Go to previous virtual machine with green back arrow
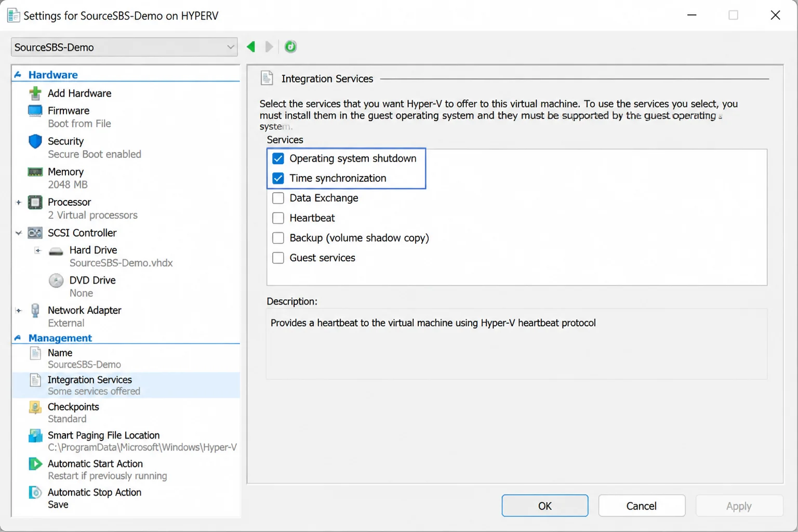Screen dimensions: 798x532 [x=251, y=47]
